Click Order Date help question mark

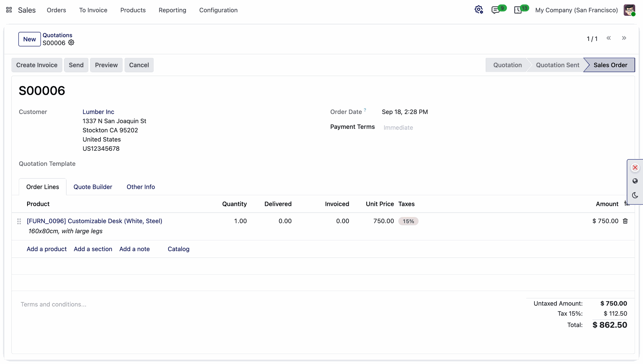pyautogui.click(x=365, y=110)
